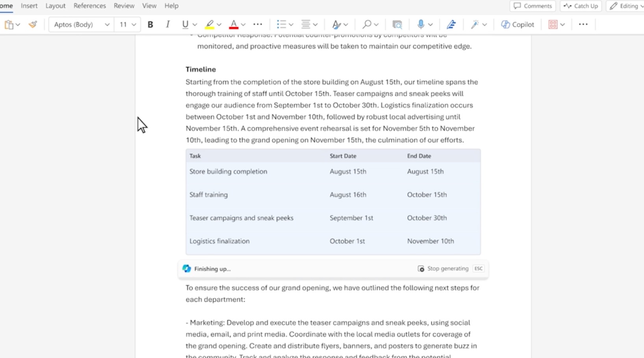
Task: Expand alignment options dropdown arrow
Action: point(315,25)
